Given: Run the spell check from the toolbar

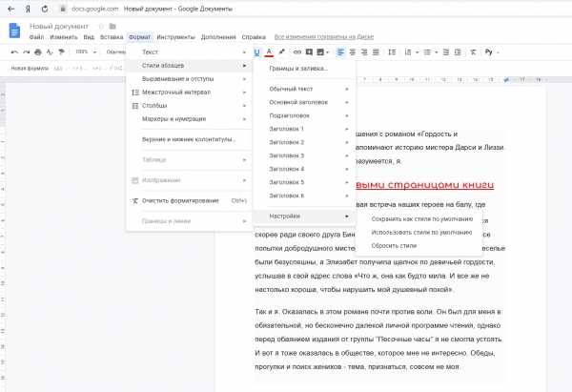Looking at the screenshot, I should [50, 52].
